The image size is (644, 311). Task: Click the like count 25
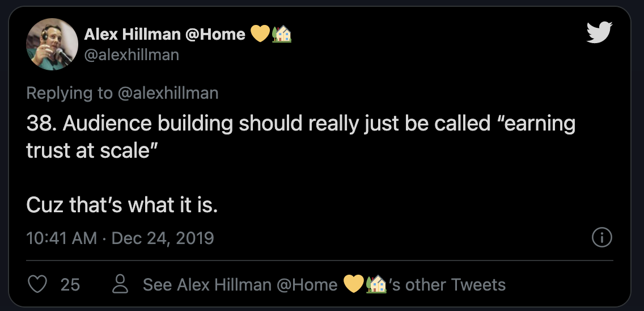click(70, 284)
